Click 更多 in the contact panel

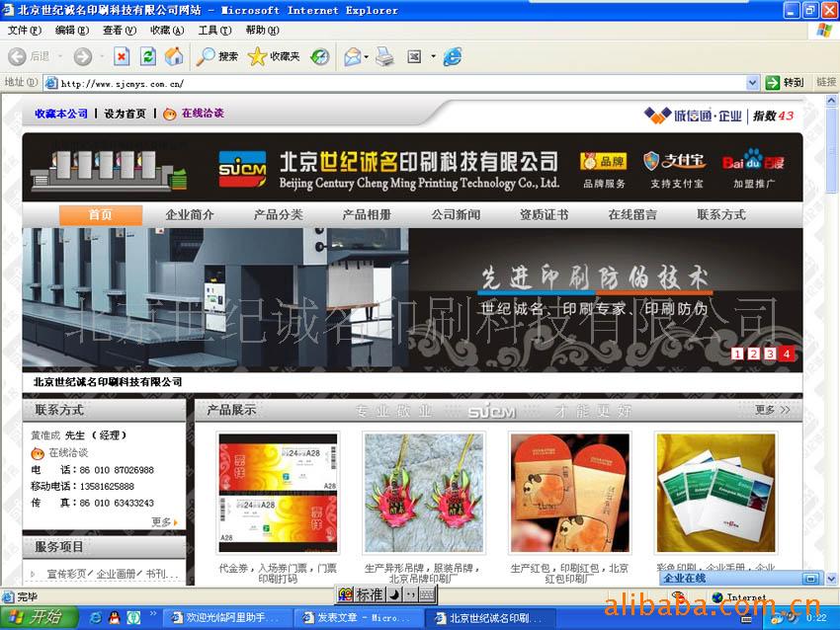point(164,522)
